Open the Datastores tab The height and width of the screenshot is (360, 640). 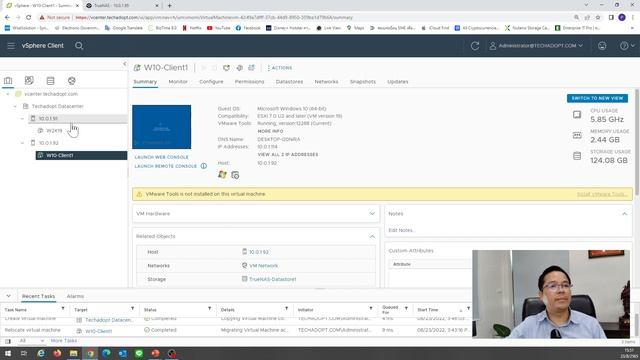pyautogui.click(x=289, y=82)
